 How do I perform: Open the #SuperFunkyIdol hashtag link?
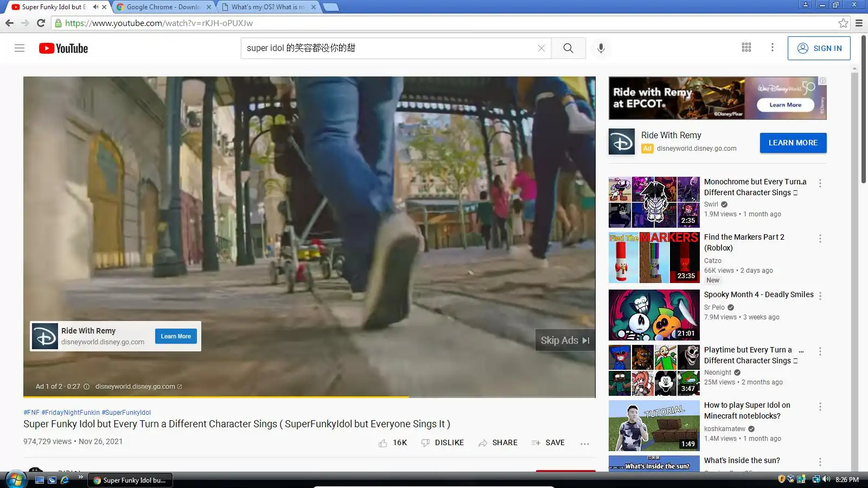point(126,413)
